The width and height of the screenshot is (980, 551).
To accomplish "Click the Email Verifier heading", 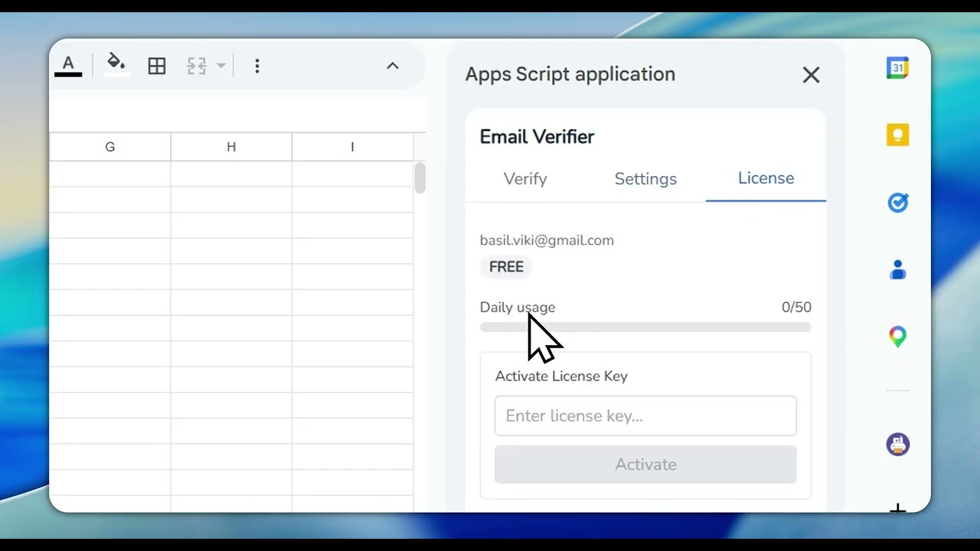I will click(537, 137).
